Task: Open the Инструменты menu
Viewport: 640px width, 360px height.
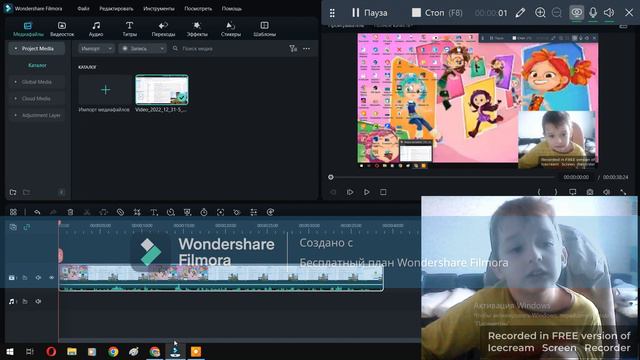Action: pos(159,9)
